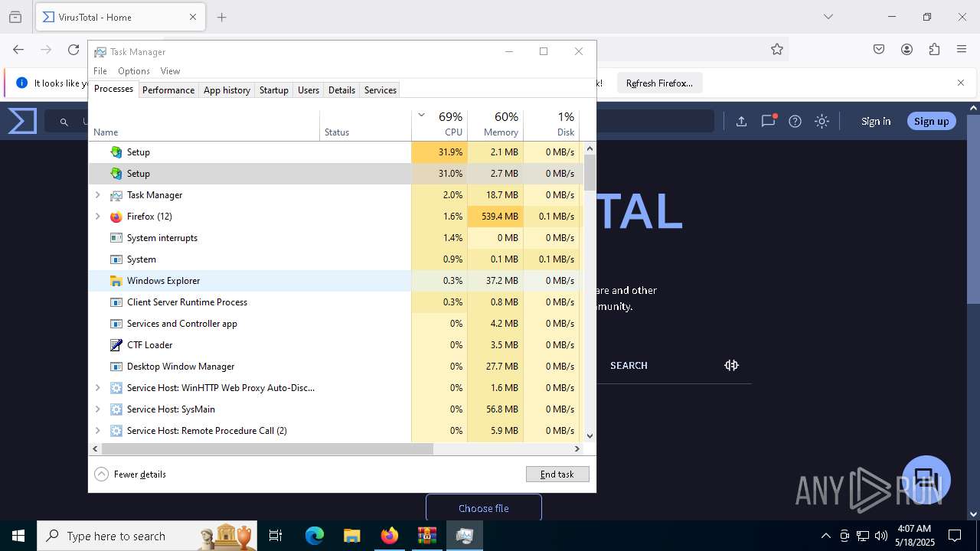The image size is (980, 551).
Task: Open a new Firefox tab
Action: 221,17
